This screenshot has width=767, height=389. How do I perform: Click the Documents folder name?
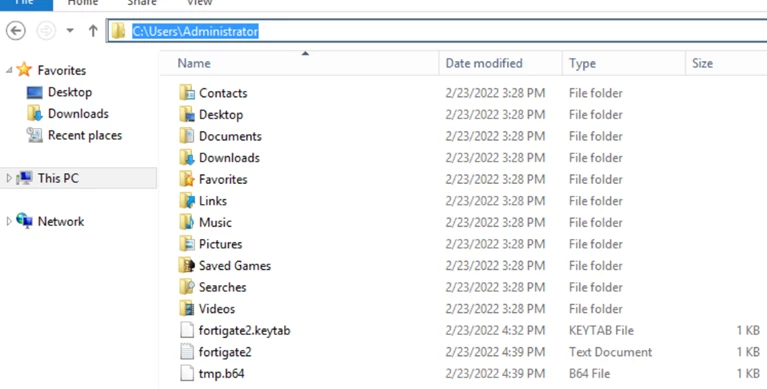coord(230,136)
